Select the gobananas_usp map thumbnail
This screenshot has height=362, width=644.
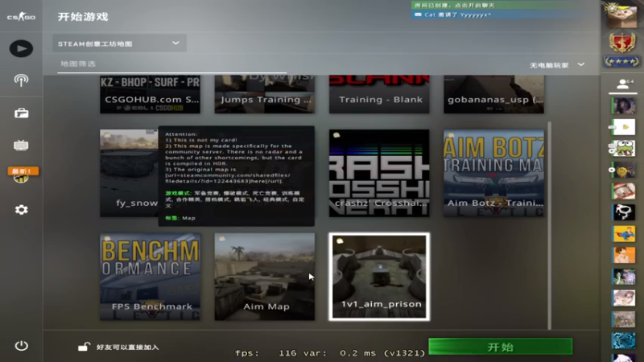(x=493, y=94)
